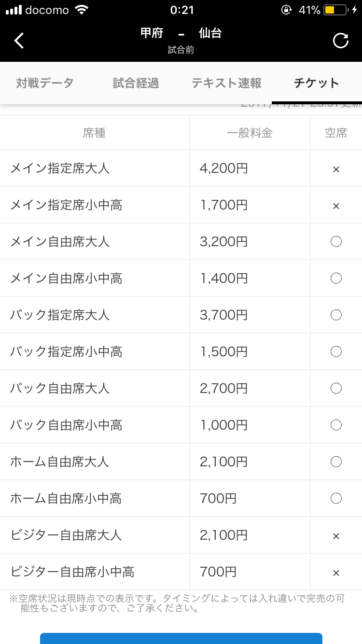Tap sold-out cross for ビジター自由席大人
This screenshot has width=362, height=644.
coord(336,536)
